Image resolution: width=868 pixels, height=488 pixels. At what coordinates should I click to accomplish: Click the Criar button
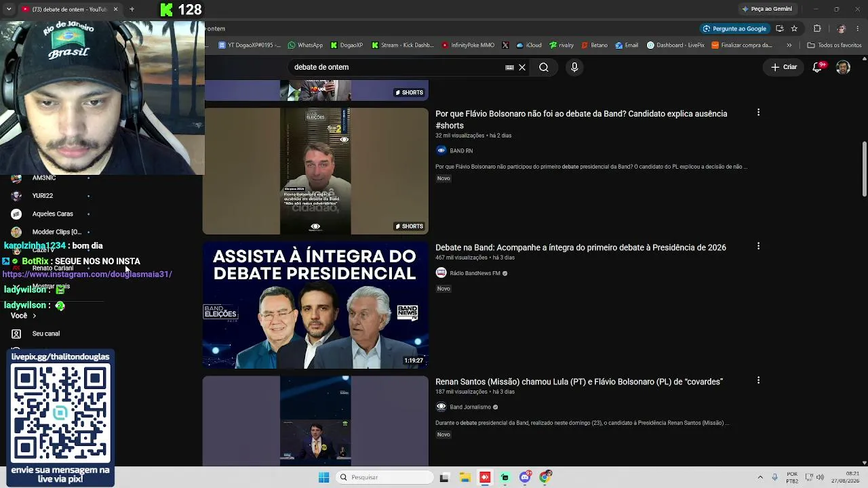[x=784, y=67]
